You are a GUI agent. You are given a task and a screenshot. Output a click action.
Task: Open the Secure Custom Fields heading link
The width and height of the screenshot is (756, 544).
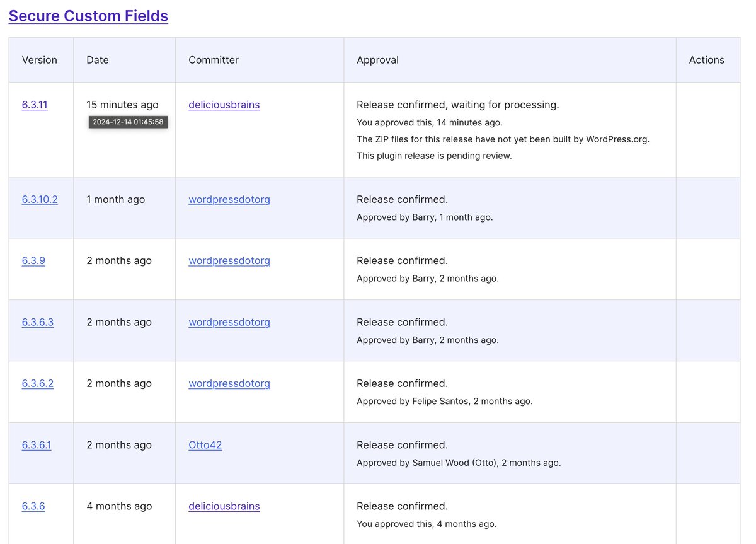pyautogui.click(x=88, y=16)
